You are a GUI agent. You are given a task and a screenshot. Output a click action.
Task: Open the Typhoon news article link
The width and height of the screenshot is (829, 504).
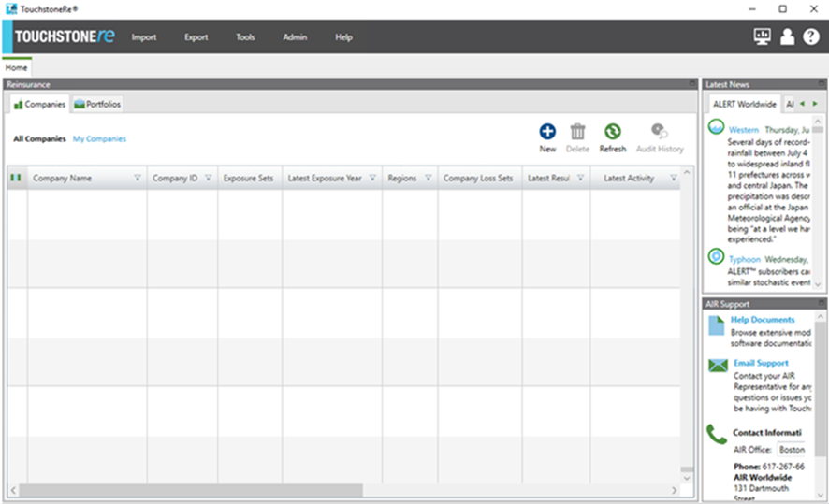(x=745, y=259)
